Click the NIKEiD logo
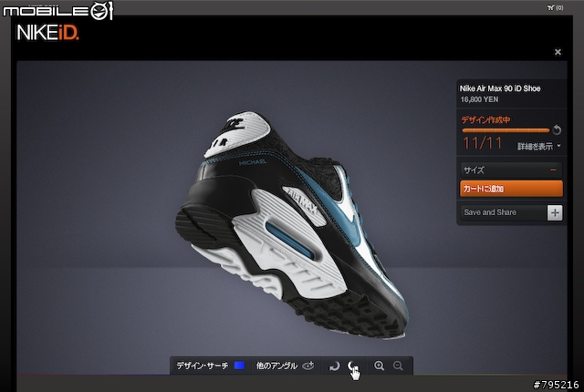The height and width of the screenshot is (392, 584). [x=47, y=33]
